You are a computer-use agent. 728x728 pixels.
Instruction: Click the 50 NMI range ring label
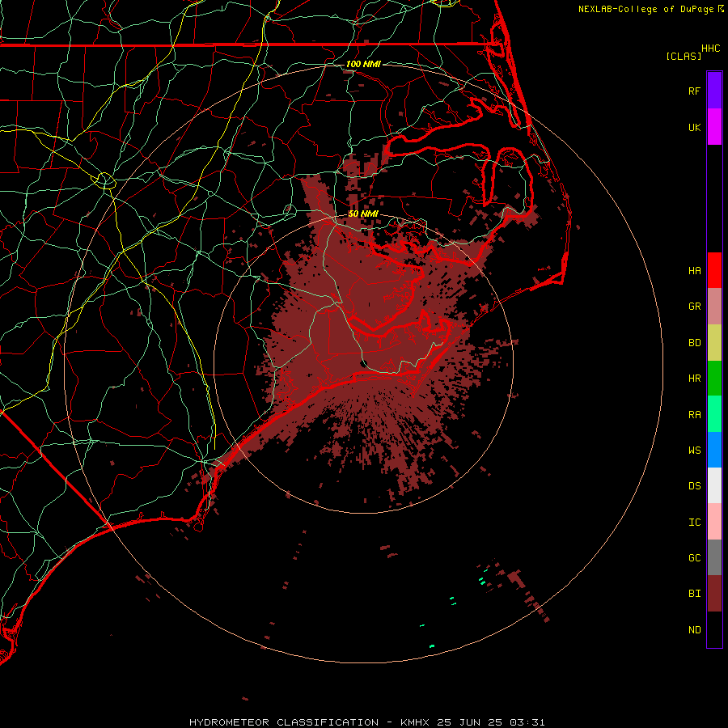tap(363, 214)
